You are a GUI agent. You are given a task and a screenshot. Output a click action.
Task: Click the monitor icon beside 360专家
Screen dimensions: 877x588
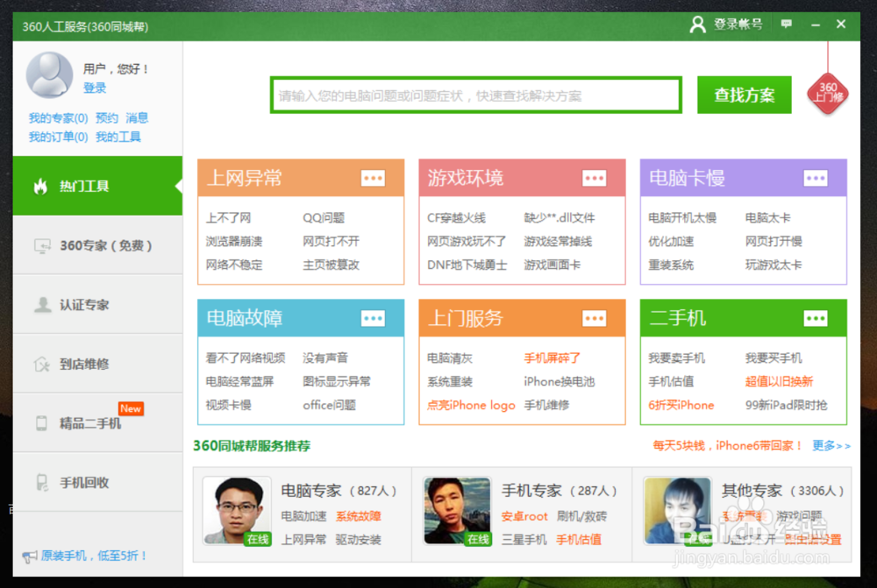pyautogui.click(x=42, y=246)
